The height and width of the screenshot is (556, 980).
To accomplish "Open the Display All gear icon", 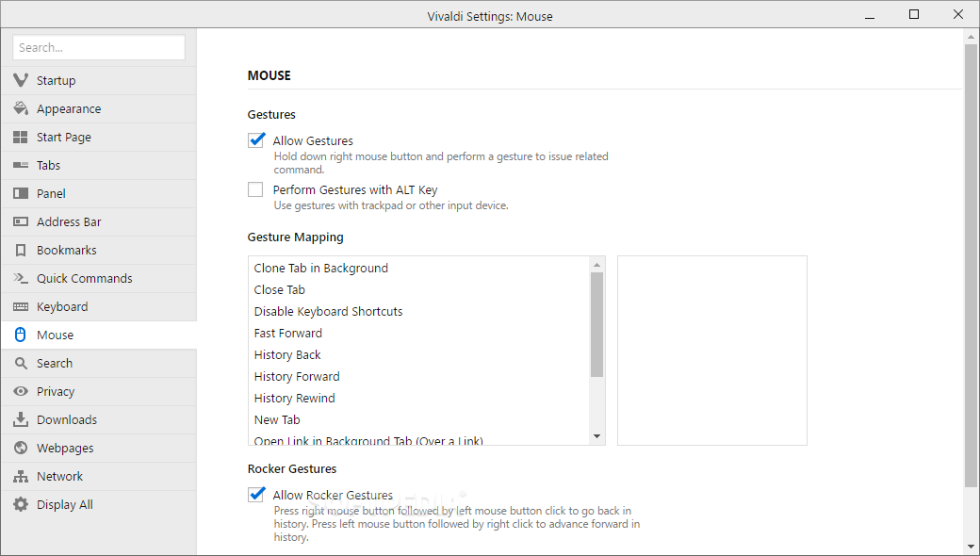I will coord(21,504).
